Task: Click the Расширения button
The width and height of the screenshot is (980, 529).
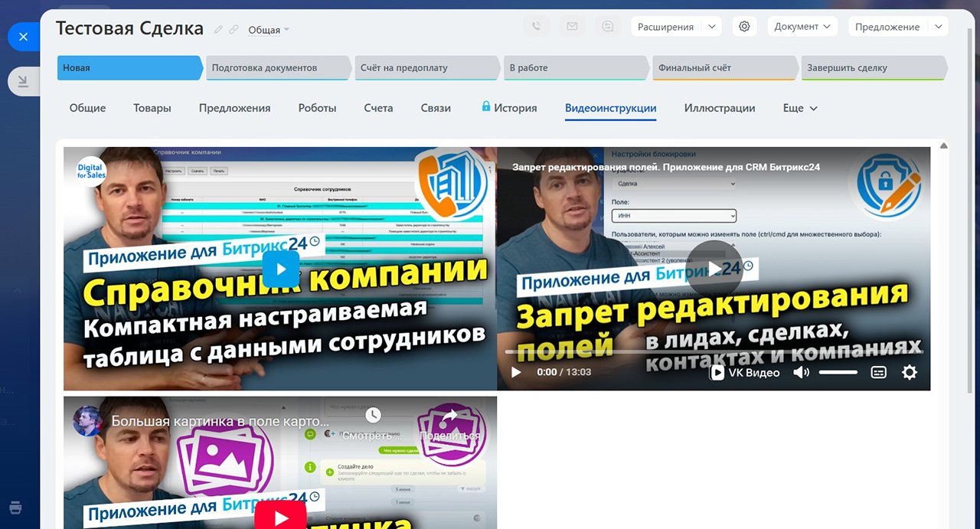Action: (665, 26)
